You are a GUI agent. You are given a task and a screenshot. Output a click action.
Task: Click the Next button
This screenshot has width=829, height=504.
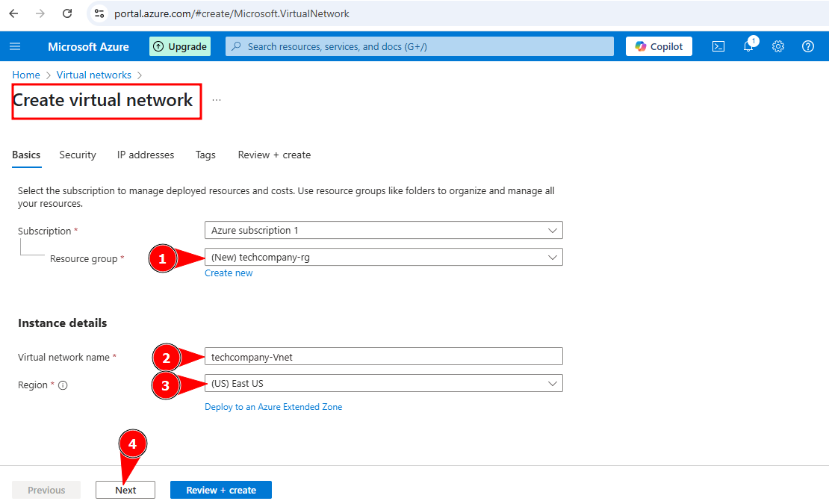pos(125,491)
